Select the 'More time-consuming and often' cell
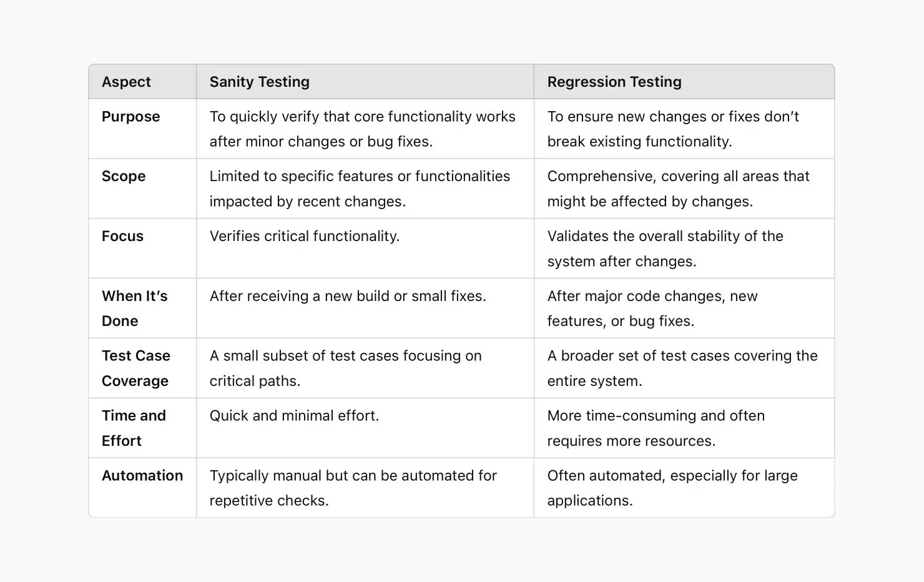This screenshot has width=924, height=582. click(x=656, y=428)
